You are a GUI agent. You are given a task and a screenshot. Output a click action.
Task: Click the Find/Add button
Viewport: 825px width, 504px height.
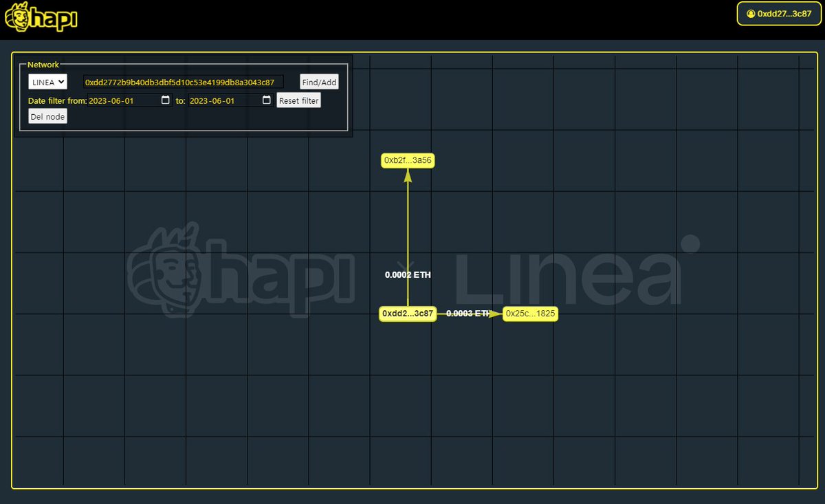pos(320,82)
